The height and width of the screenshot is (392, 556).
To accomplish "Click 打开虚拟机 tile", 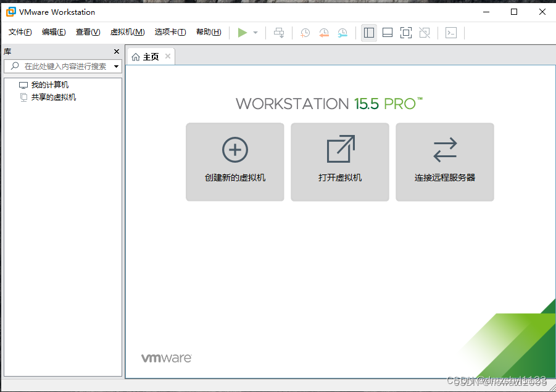I will point(339,162).
